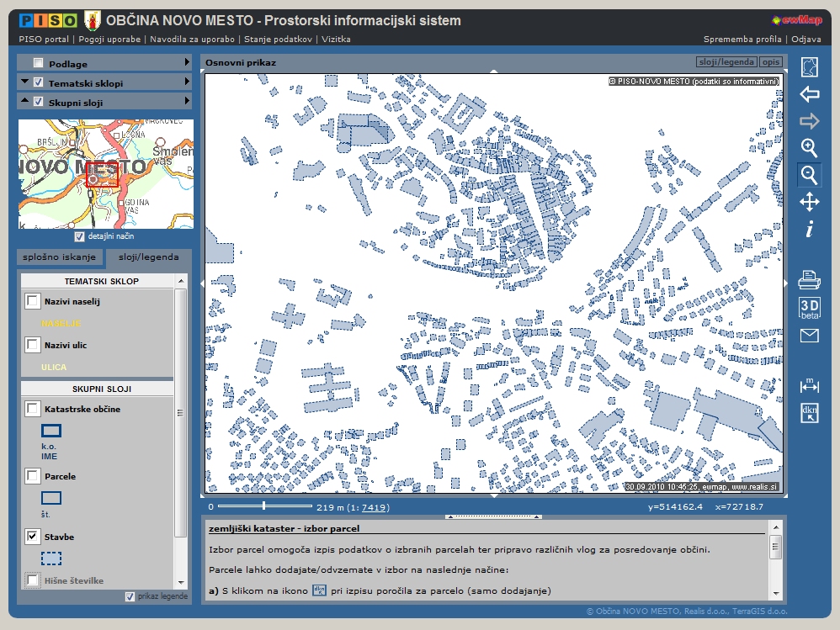Switch to splošno iskanje tab

click(x=60, y=257)
